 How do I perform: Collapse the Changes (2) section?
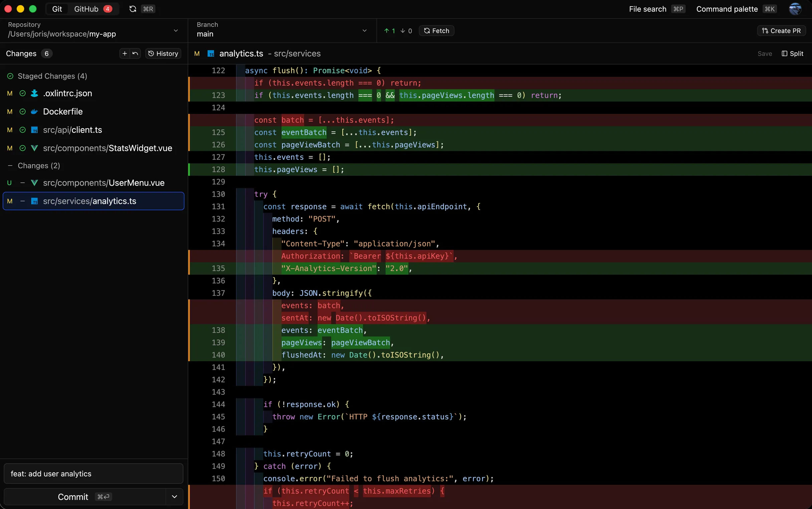click(x=10, y=165)
